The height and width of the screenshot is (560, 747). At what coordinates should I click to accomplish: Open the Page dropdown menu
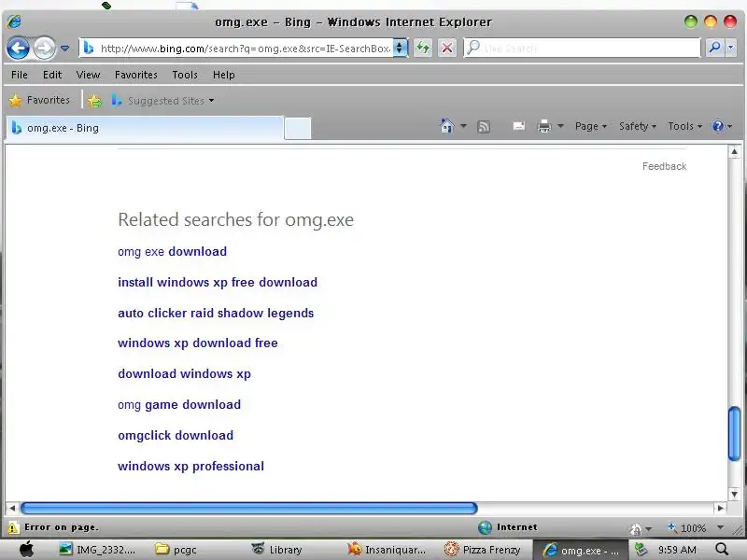[591, 126]
